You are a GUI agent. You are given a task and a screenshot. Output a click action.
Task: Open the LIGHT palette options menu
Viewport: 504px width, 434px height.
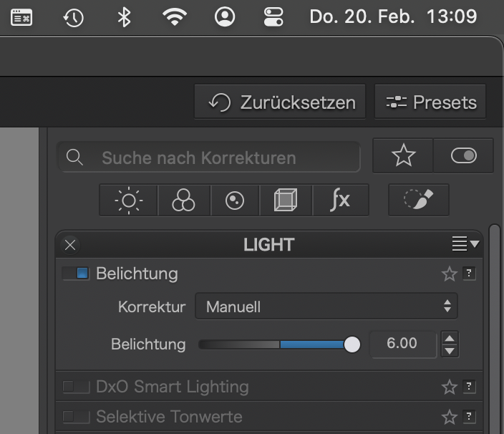[465, 243]
